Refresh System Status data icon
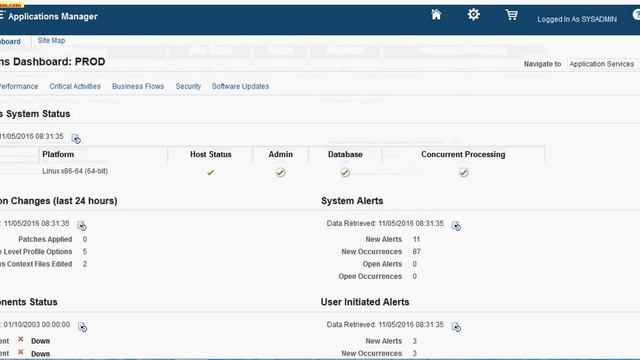Viewport: 640px width, 360px height. coord(76,139)
